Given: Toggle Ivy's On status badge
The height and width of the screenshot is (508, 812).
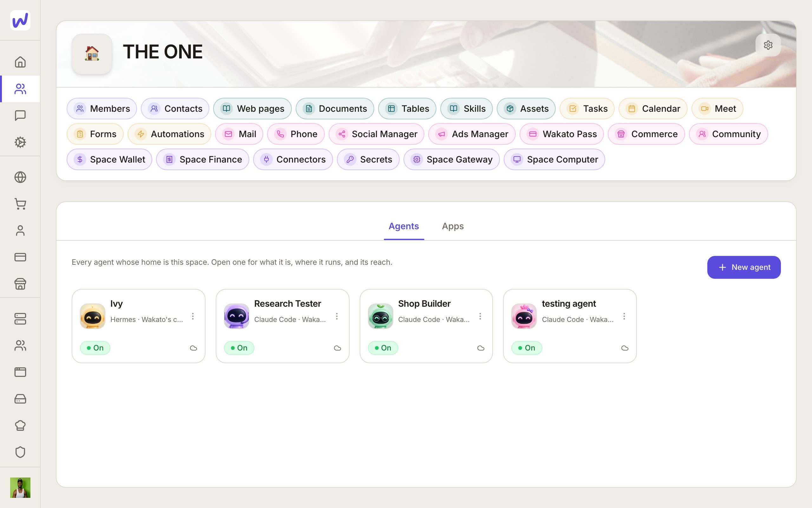Looking at the screenshot, I should (95, 348).
